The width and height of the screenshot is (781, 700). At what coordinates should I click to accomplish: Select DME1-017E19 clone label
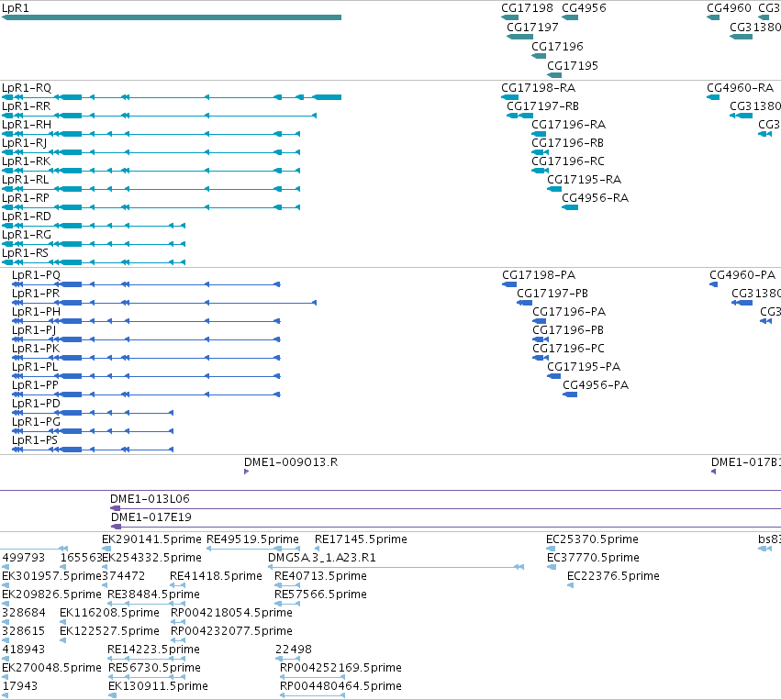151,517
